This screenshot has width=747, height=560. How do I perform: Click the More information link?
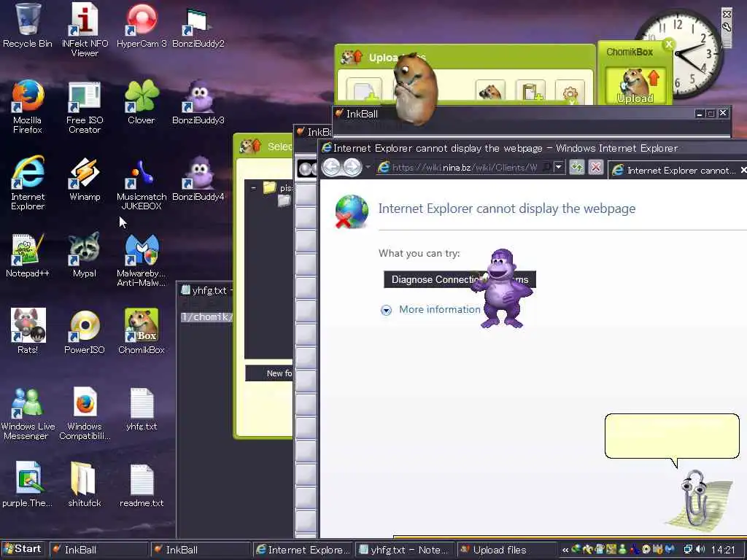point(440,309)
